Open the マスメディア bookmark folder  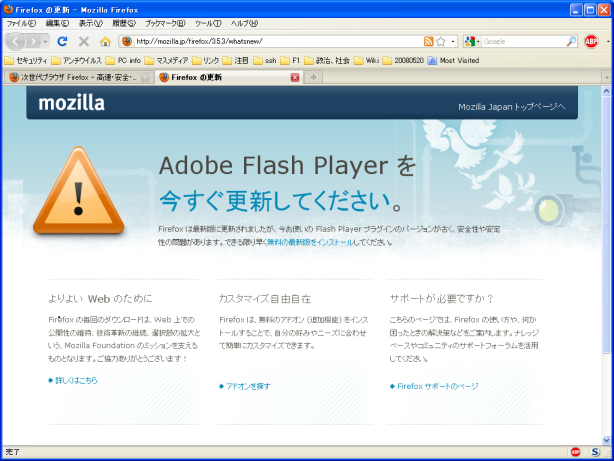166,60
